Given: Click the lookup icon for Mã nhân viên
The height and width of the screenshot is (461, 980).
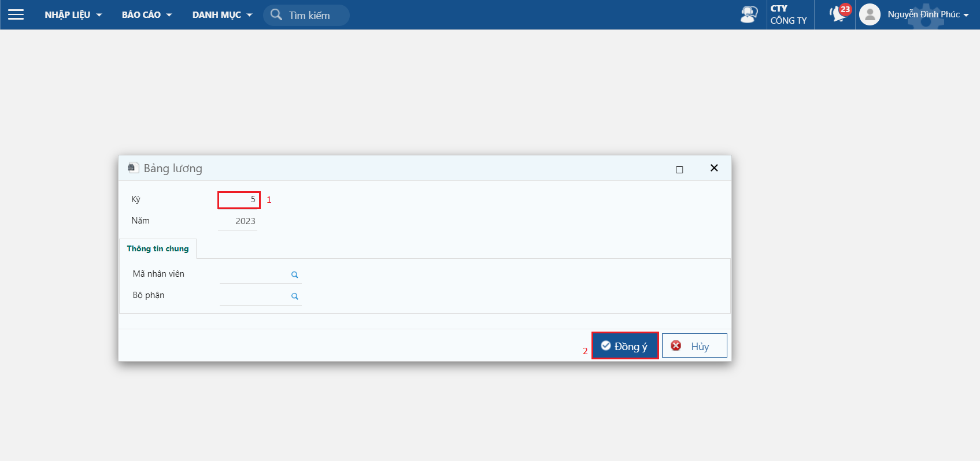Looking at the screenshot, I should pos(295,275).
